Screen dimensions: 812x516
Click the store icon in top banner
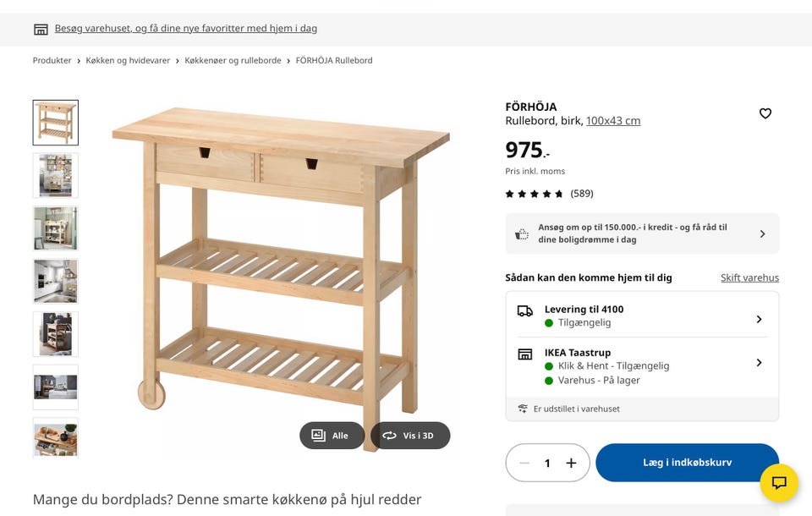41,29
